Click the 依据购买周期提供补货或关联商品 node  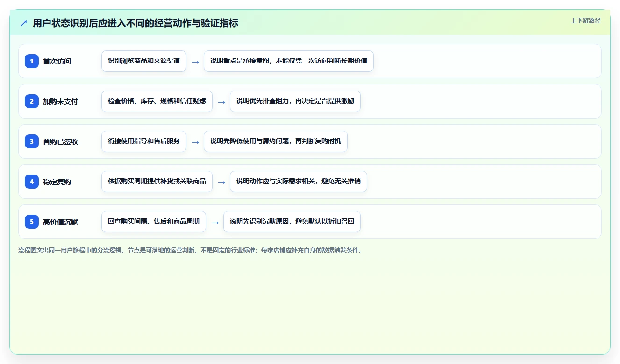pyautogui.click(x=157, y=182)
